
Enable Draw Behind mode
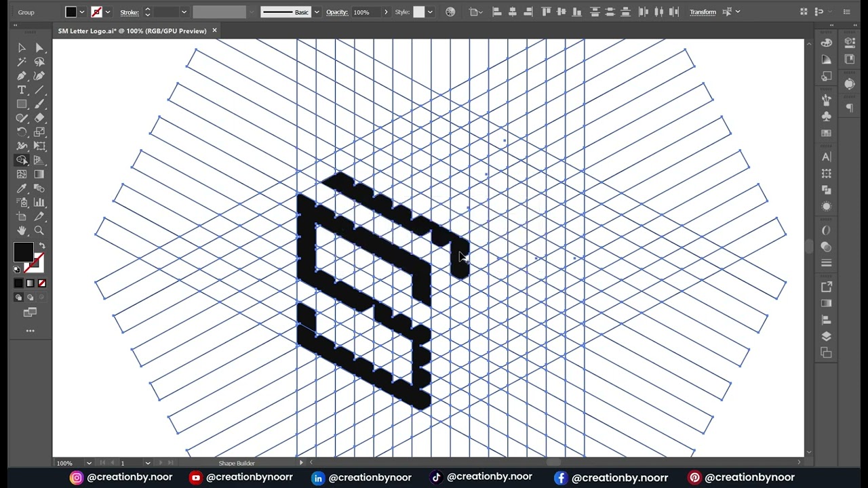pos(31,298)
